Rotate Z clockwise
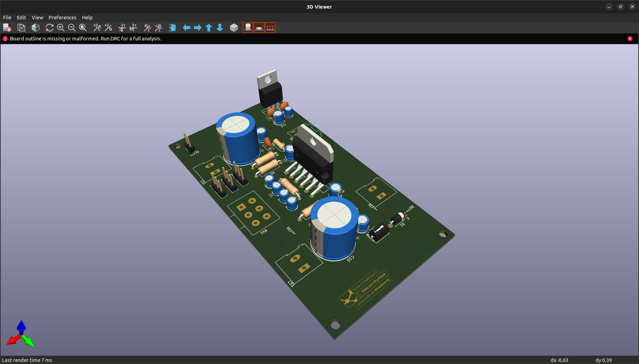Viewport: 639px width, 364px height. click(147, 28)
